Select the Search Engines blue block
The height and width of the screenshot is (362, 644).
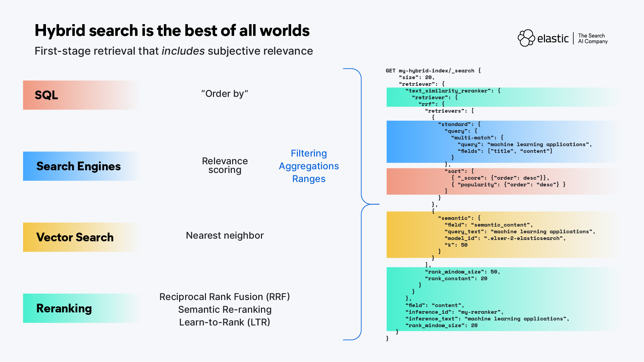[80, 166]
